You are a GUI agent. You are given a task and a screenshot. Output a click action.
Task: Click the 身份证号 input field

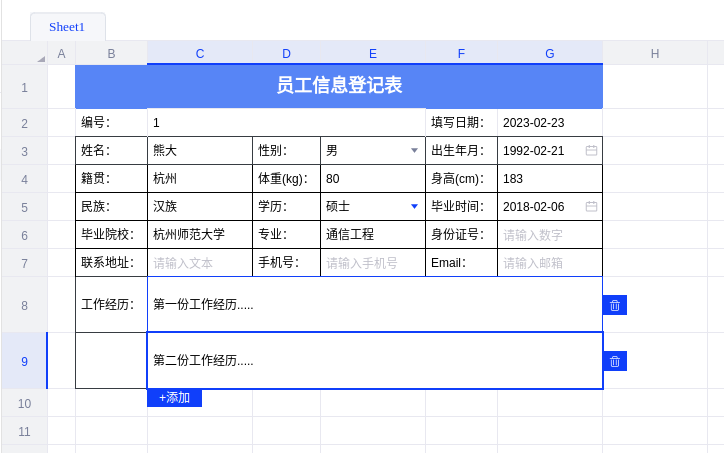(x=549, y=235)
